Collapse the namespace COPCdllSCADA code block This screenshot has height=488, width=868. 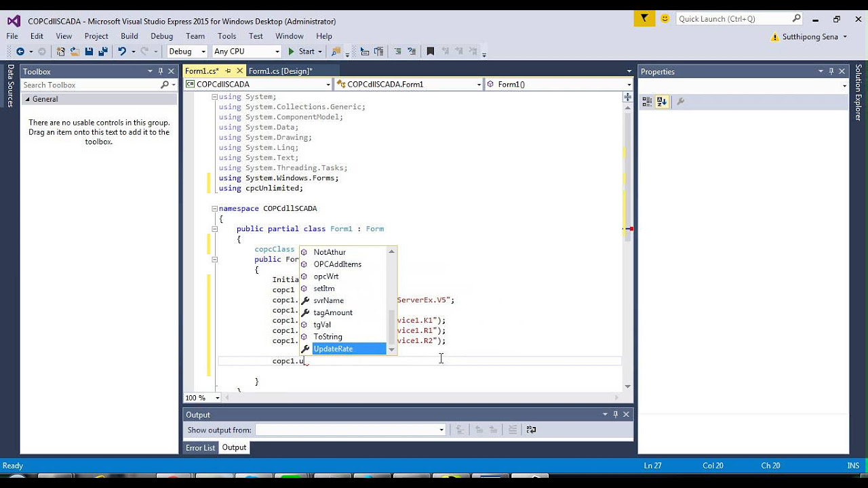tap(214, 209)
